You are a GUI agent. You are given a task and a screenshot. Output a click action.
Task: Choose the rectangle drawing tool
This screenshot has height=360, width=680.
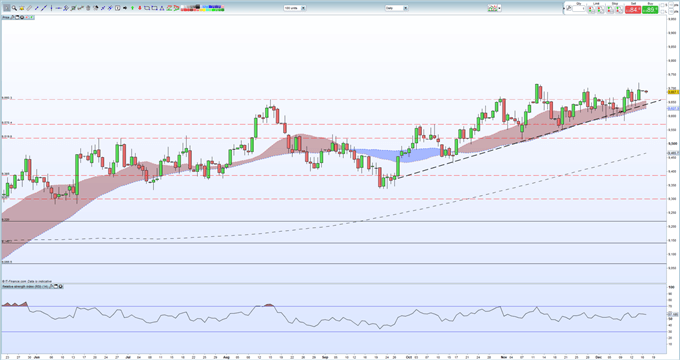click(x=147, y=8)
